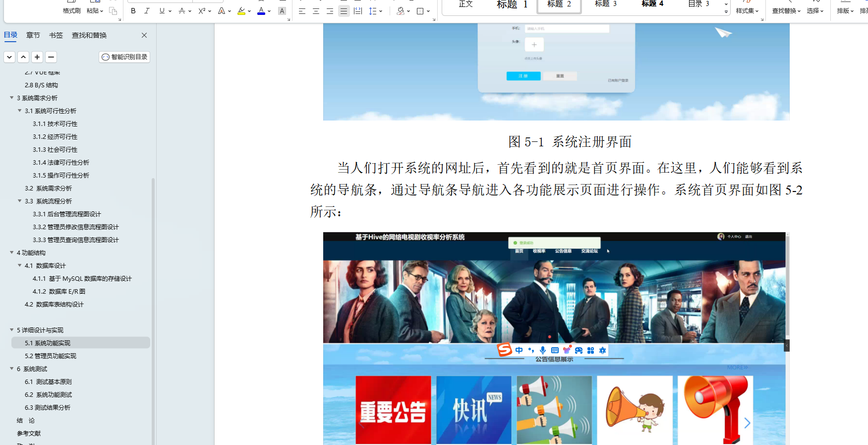Center align text
The image size is (868, 445).
[x=316, y=11]
